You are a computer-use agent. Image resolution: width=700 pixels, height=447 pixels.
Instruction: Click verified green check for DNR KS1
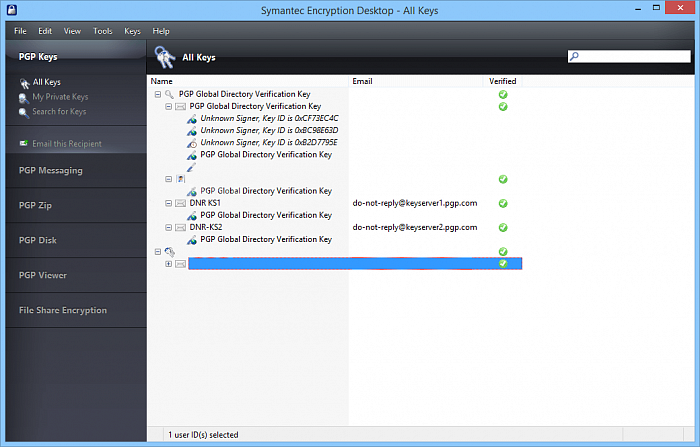(x=503, y=203)
